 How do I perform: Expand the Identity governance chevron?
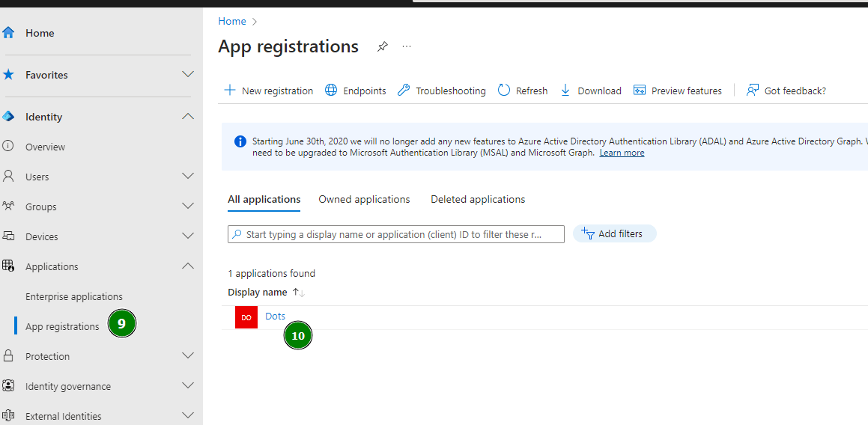point(188,385)
